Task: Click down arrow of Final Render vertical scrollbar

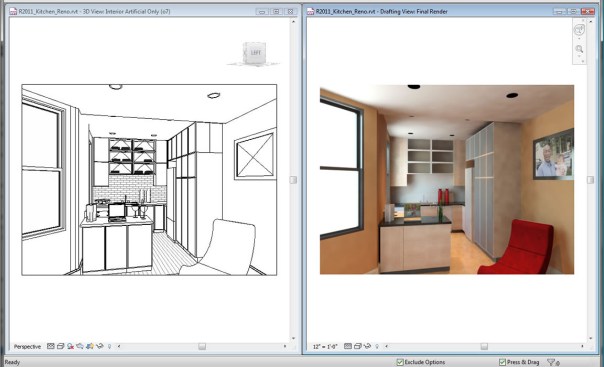Action: [591, 338]
